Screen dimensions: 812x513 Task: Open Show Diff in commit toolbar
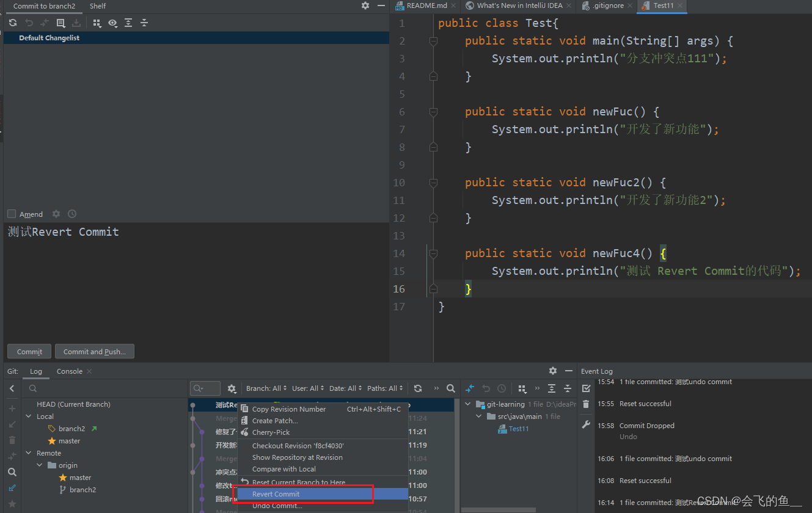point(45,23)
